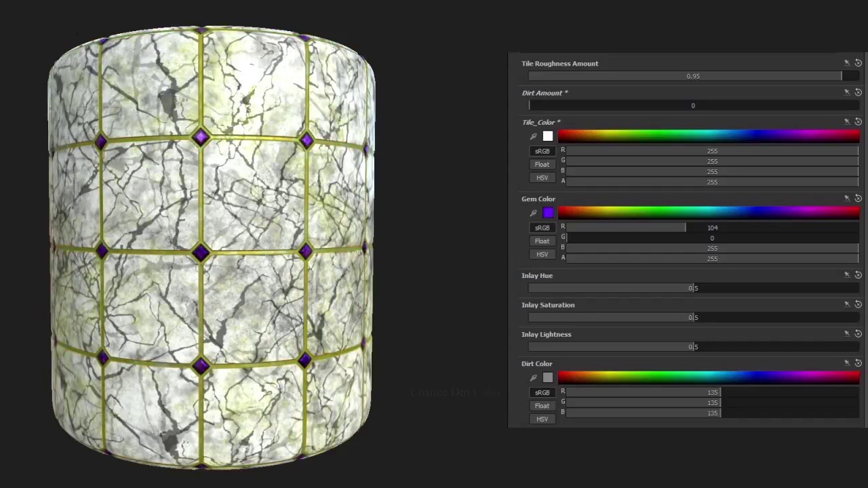Image resolution: width=868 pixels, height=488 pixels.
Task: Click the marble cylinder 3D preview
Action: (211, 247)
